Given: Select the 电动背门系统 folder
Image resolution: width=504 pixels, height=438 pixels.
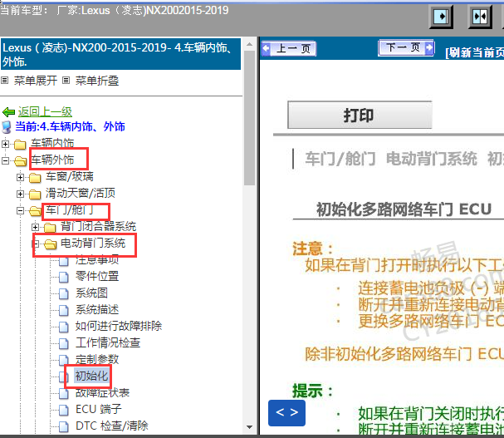Looking at the screenshot, I should pos(93,243).
